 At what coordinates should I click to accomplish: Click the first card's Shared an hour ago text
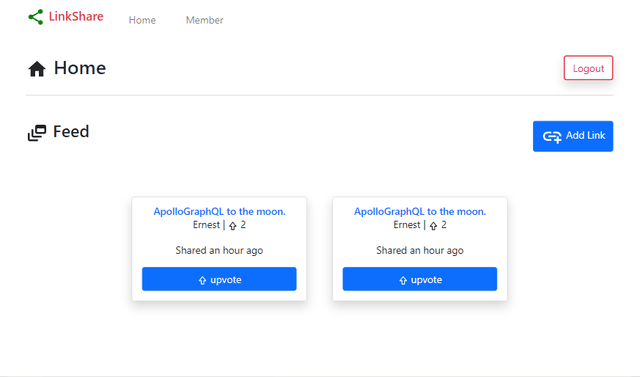tap(219, 251)
